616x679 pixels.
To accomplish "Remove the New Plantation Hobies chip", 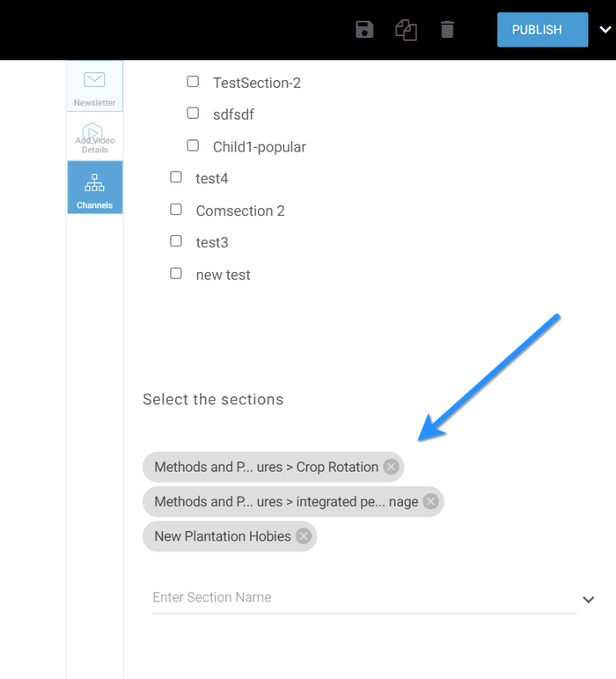I will (304, 535).
